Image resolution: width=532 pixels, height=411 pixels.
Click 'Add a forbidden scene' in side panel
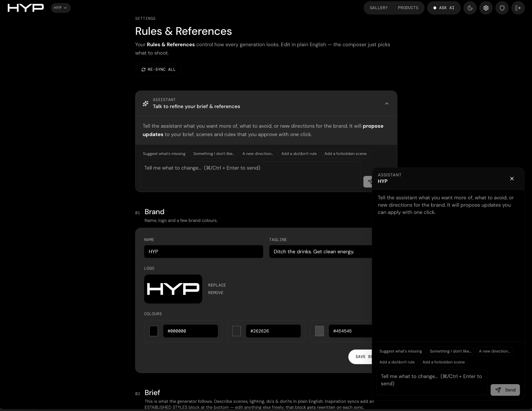(x=443, y=362)
